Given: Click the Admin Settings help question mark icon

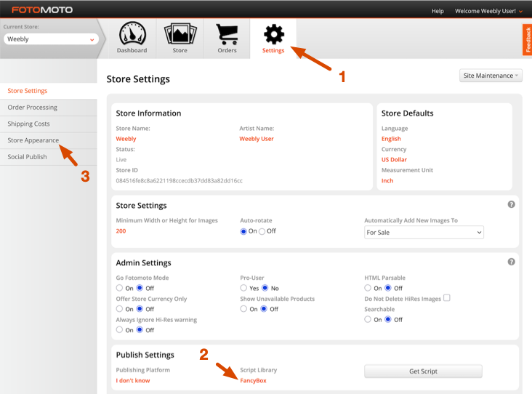Looking at the screenshot, I should [x=512, y=262].
